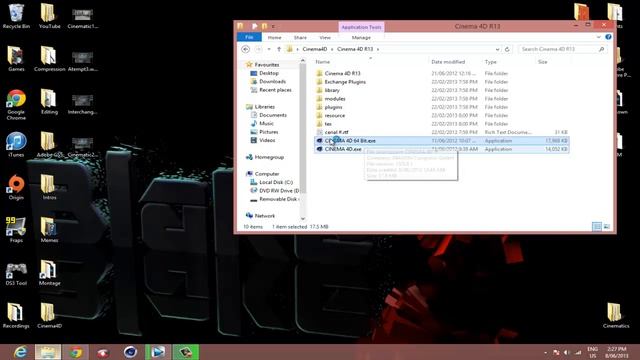Screen dimensions: 640x360
Task: Open the View ribbon tab
Action: 325,38
